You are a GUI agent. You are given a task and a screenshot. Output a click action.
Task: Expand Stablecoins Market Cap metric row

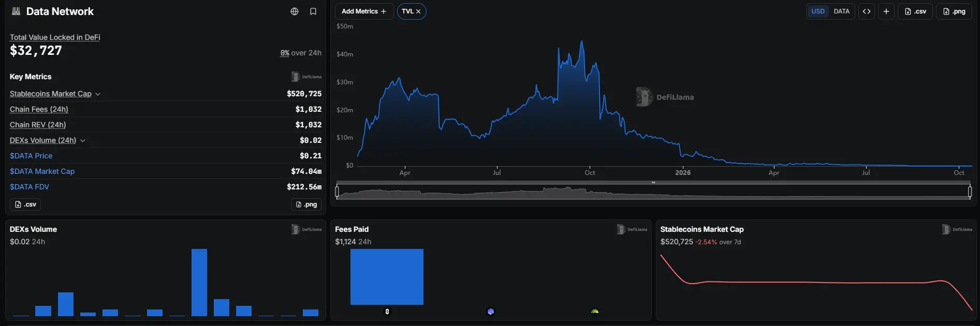click(98, 94)
